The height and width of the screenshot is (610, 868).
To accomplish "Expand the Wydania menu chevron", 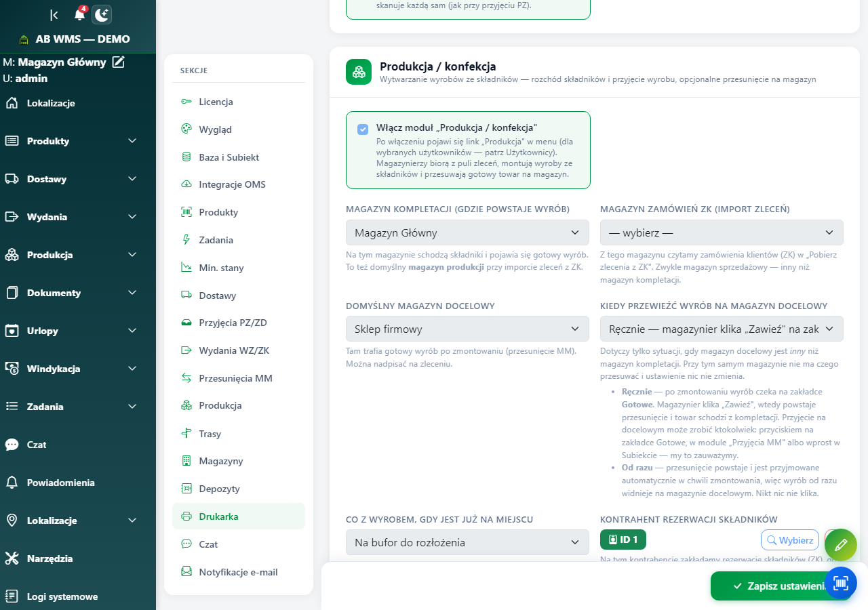I will pos(132,217).
